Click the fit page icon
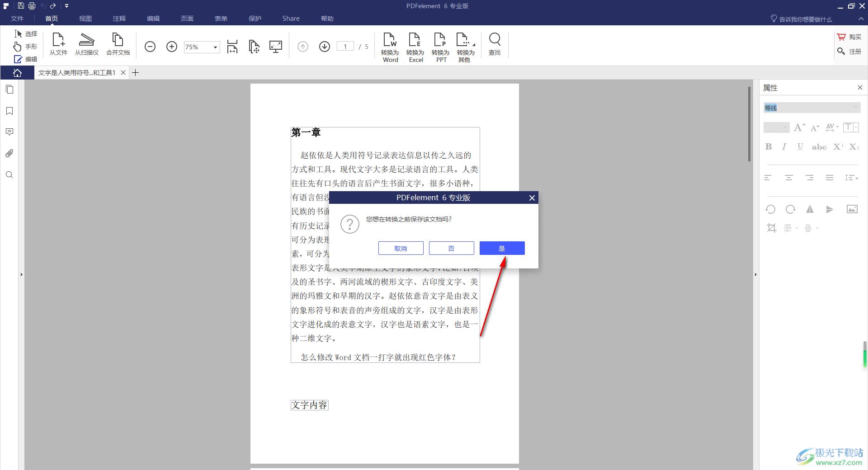868x470 pixels. click(x=254, y=47)
